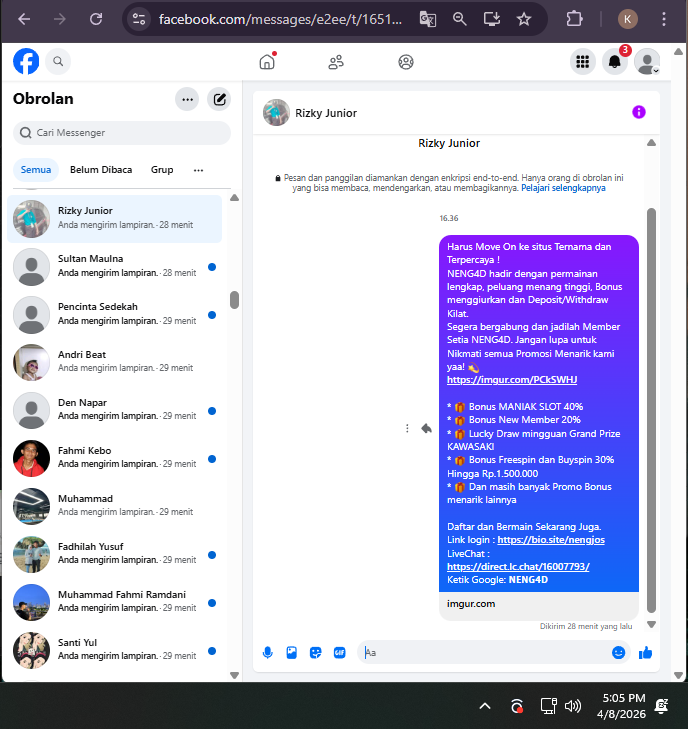Bookmark this page with star icon

524,19
